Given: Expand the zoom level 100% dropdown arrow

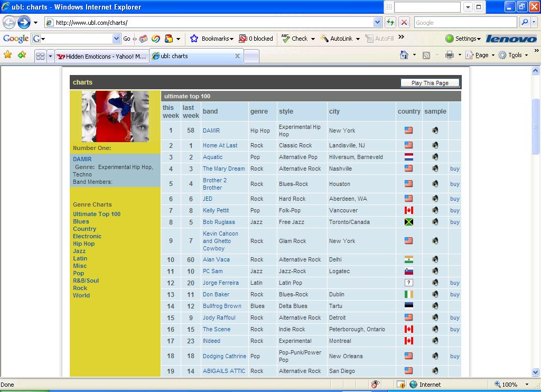Looking at the screenshot, I should pyautogui.click(x=527, y=384).
